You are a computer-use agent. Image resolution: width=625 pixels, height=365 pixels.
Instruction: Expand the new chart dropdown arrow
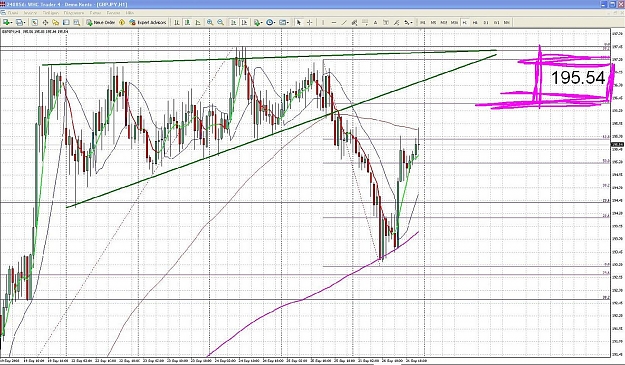(12, 23)
